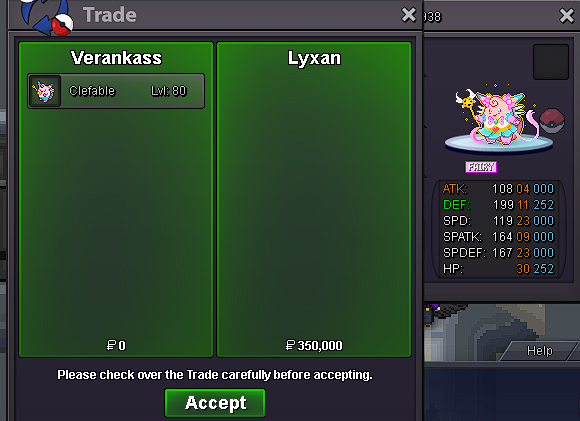Viewport: 580px width, 421px height.
Task: Click the Lyxan trader name header
Action: (314, 58)
